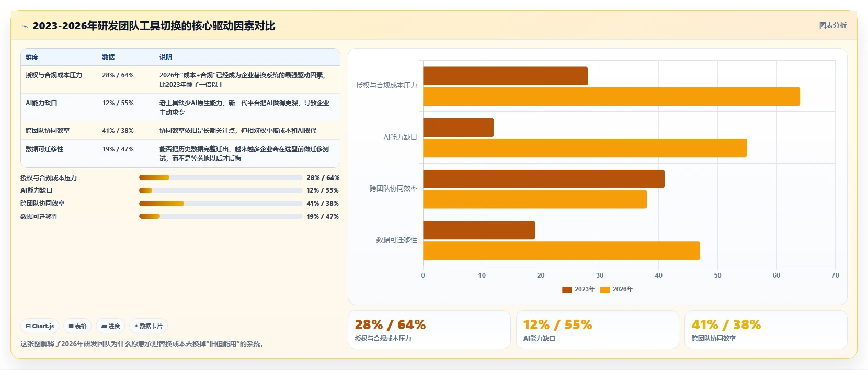Click the footer note starting 这张图解释了
The width and height of the screenshot is (868, 370).
coord(143,344)
